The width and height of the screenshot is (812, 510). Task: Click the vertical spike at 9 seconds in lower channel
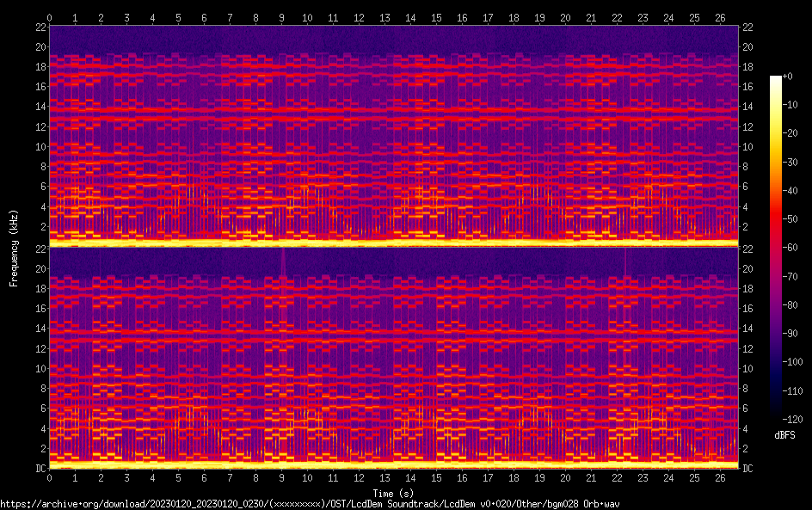[282, 262]
